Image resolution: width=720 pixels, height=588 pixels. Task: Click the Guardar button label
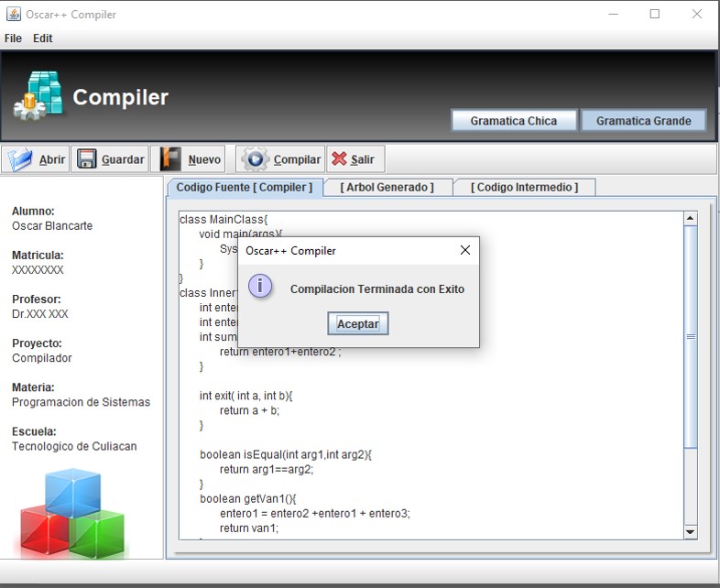coord(123,159)
